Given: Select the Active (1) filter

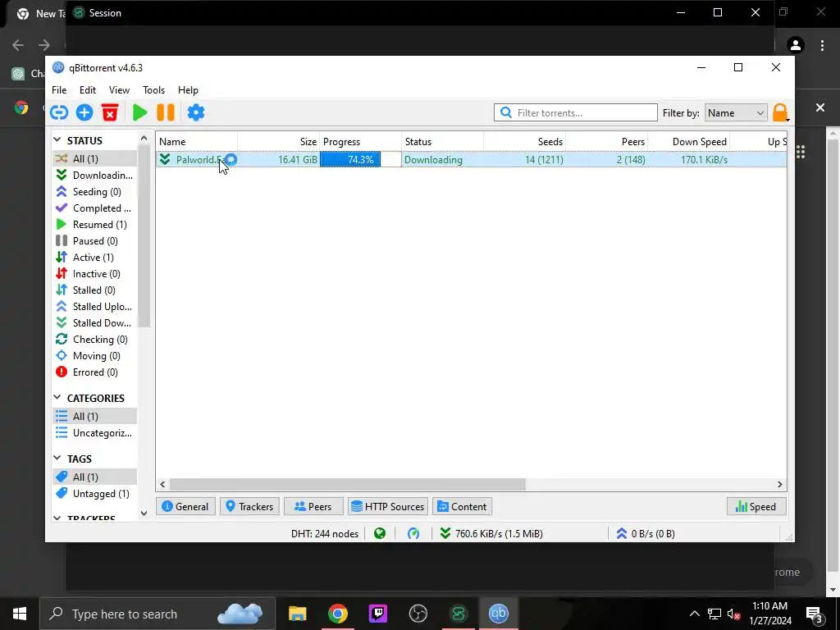Looking at the screenshot, I should point(94,257).
